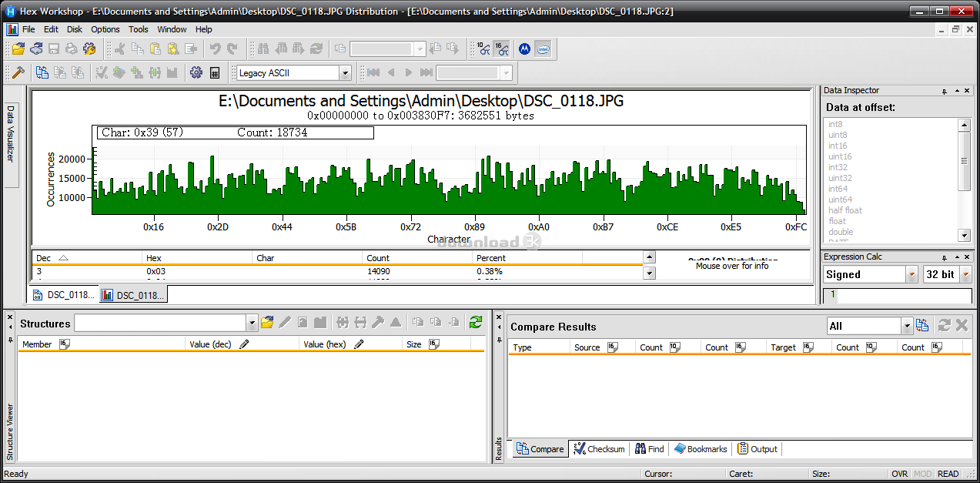Switch to Intel byte ordering

543,49
